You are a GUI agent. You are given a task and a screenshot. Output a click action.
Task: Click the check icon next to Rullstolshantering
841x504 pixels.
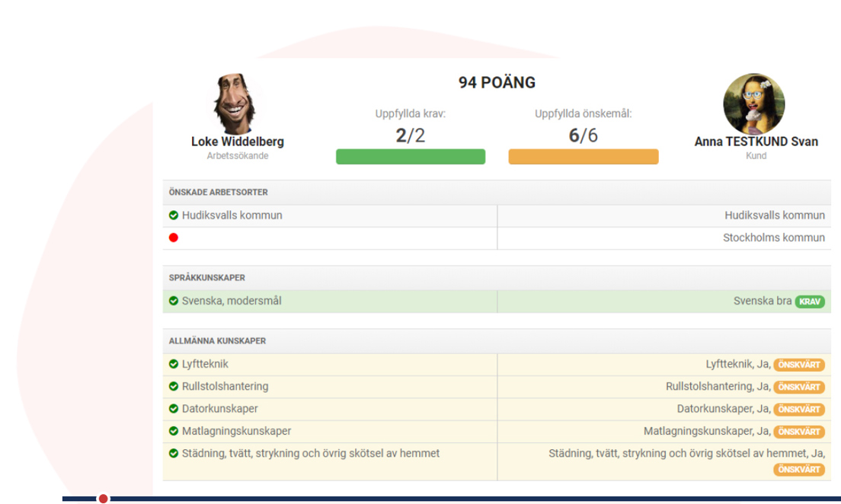[x=174, y=387]
